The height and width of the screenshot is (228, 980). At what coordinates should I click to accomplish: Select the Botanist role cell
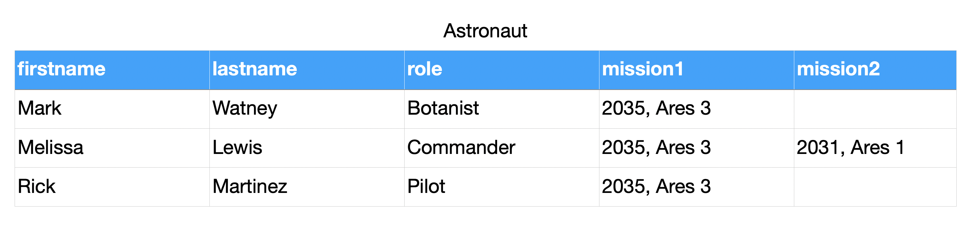pyautogui.click(x=443, y=108)
